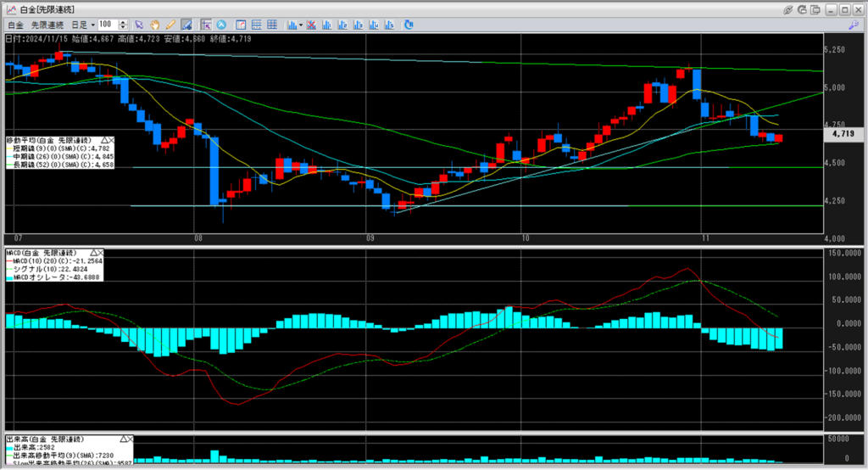Select the arrow pointer tool
The height and width of the screenshot is (470, 868).
[x=139, y=25]
